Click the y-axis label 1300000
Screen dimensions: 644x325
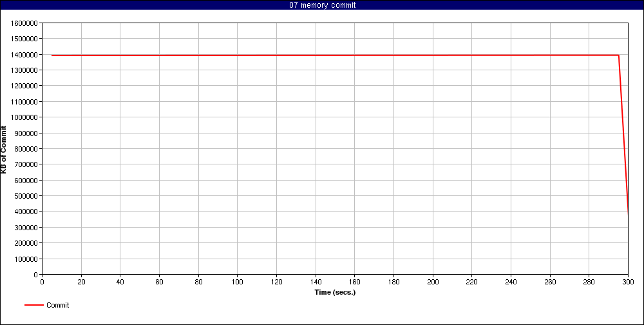(26, 70)
